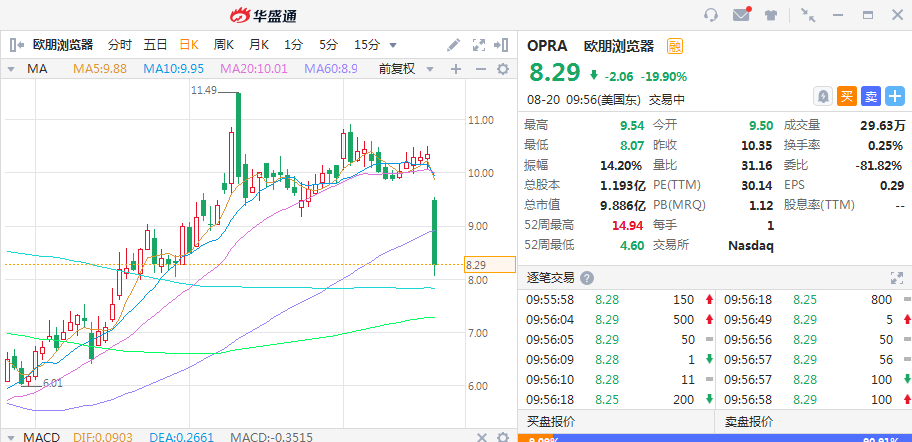The width and height of the screenshot is (912, 442).
Task: Click the orange 买 buy button
Action: pyautogui.click(x=847, y=96)
